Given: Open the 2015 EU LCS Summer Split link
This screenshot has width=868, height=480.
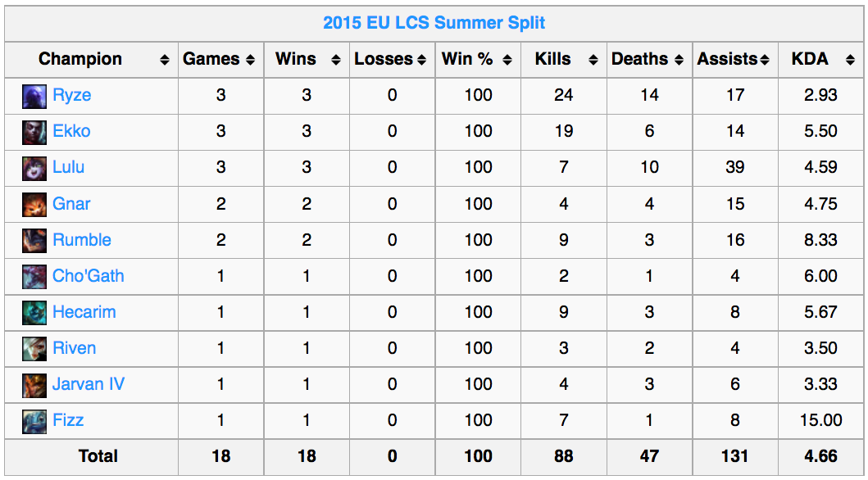Looking at the screenshot, I should 434,23.
